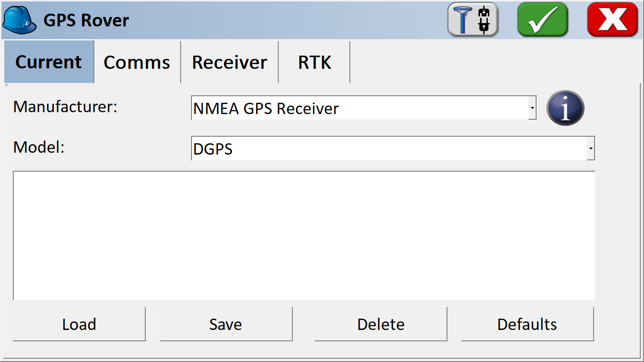
Task: Expand the Model dropdown arrow
Action: click(x=591, y=149)
